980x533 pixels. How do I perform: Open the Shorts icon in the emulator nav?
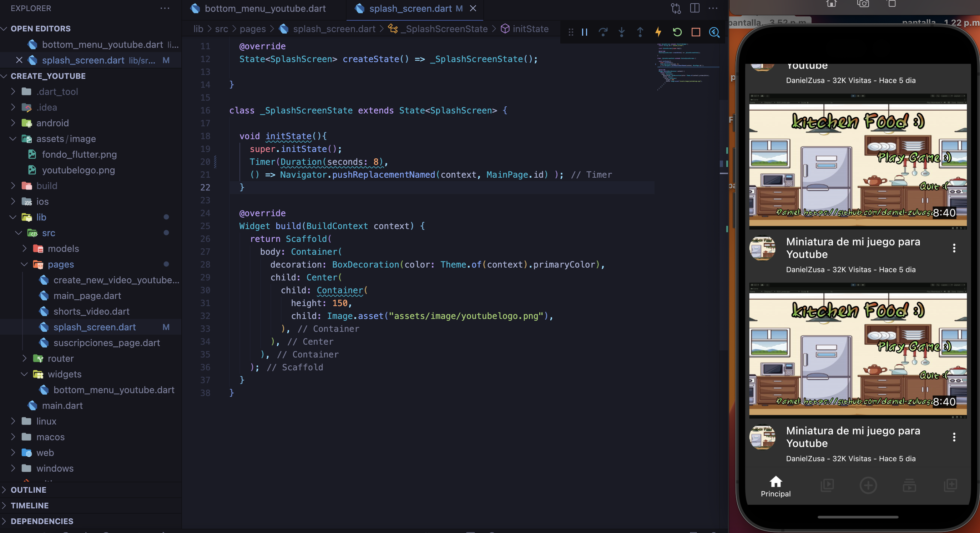click(827, 486)
